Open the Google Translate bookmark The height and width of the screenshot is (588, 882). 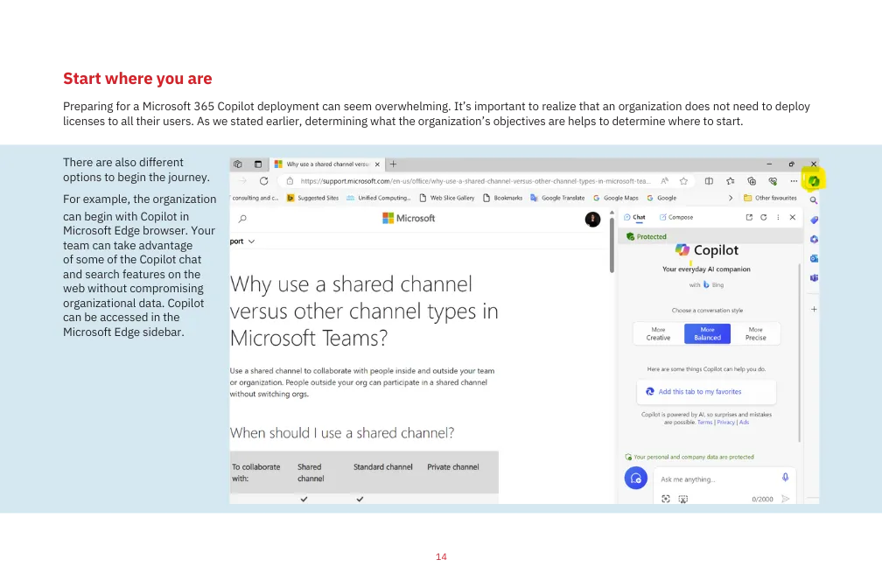coord(557,198)
